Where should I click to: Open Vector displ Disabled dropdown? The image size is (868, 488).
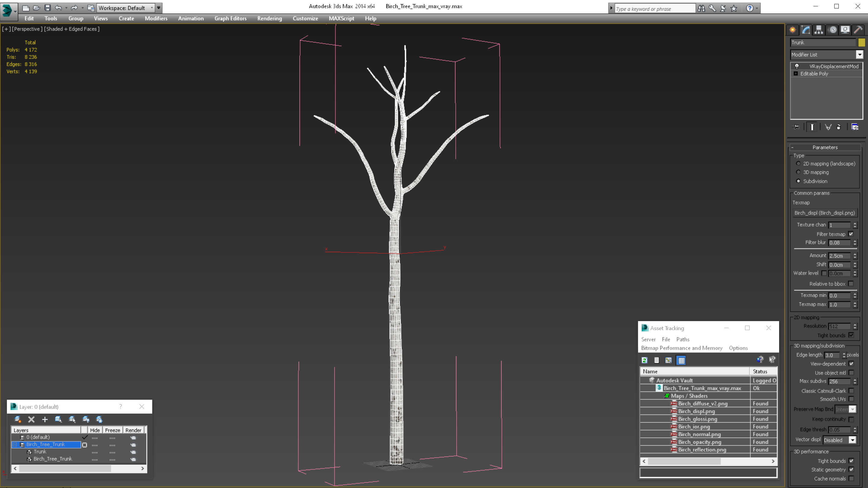(x=852, y=440)
